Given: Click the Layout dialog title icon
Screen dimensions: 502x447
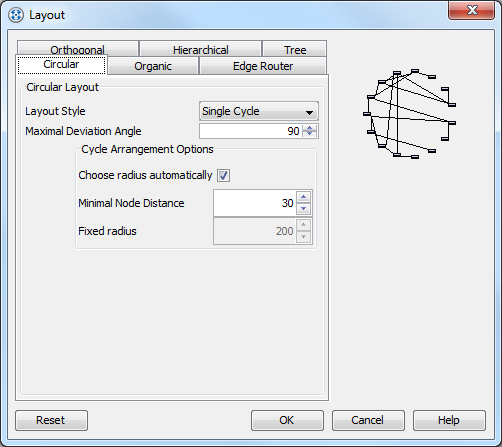Looking at the screenshot, I should pyautogui.click(x=16, y=15).
